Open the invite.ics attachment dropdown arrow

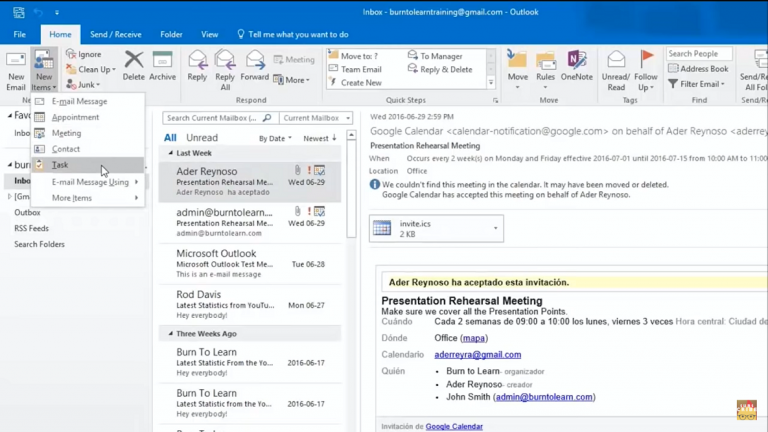coord(495,228)
